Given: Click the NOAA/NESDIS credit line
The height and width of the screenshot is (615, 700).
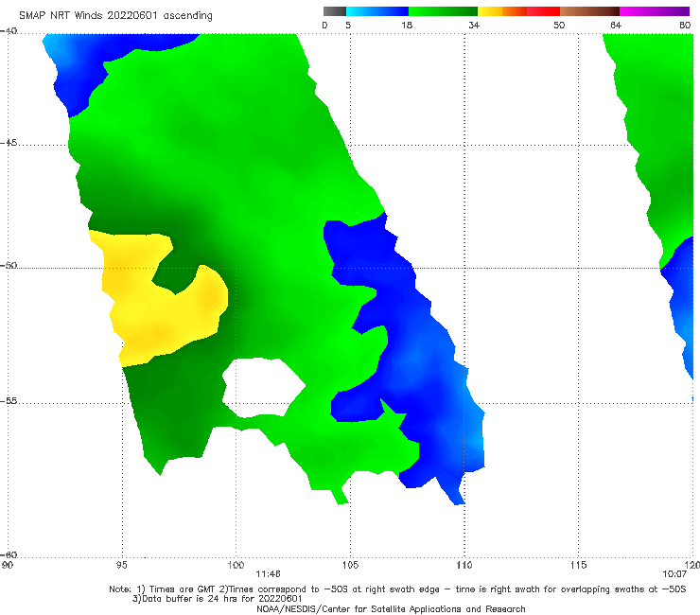Looking at the screenshot, I should [x=391, y=608].
